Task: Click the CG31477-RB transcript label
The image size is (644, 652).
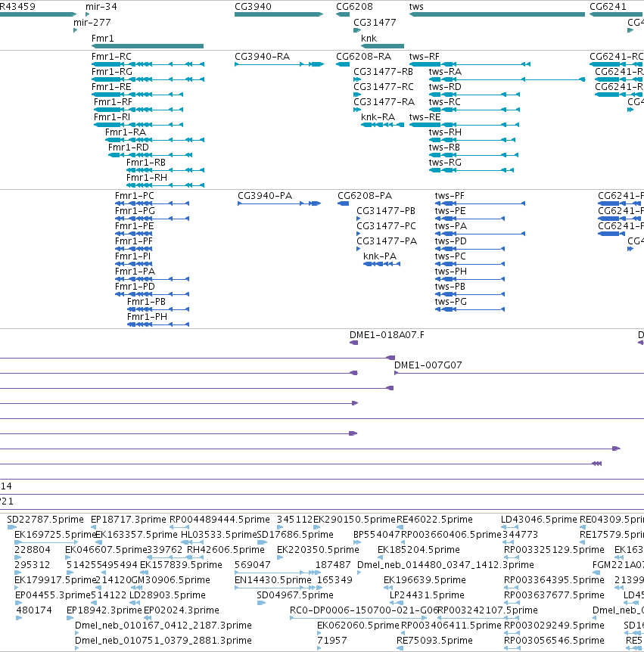Action: pyautogui.click(x=384, y=72)
